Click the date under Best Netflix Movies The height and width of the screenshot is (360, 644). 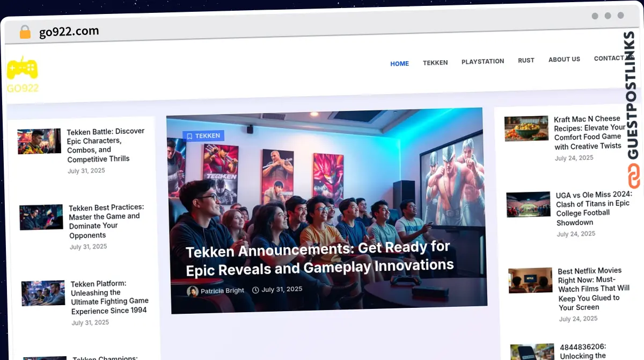click(x=579, y=319)
